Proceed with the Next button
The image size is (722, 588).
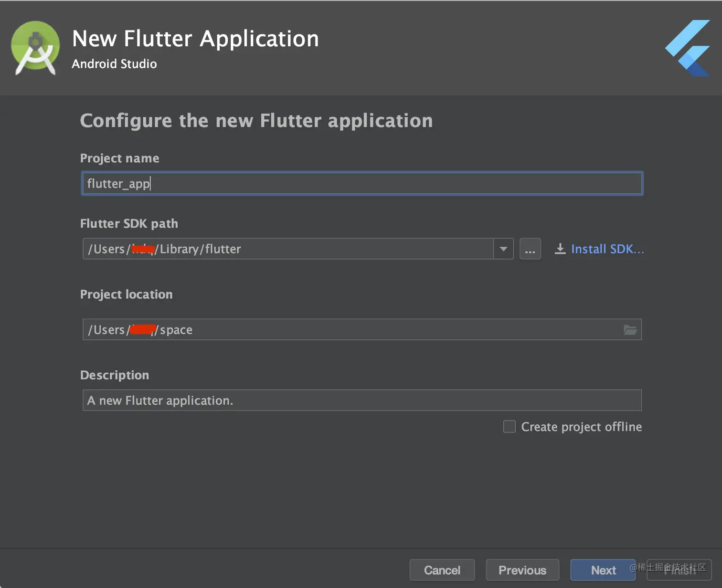tap(603, 570)
